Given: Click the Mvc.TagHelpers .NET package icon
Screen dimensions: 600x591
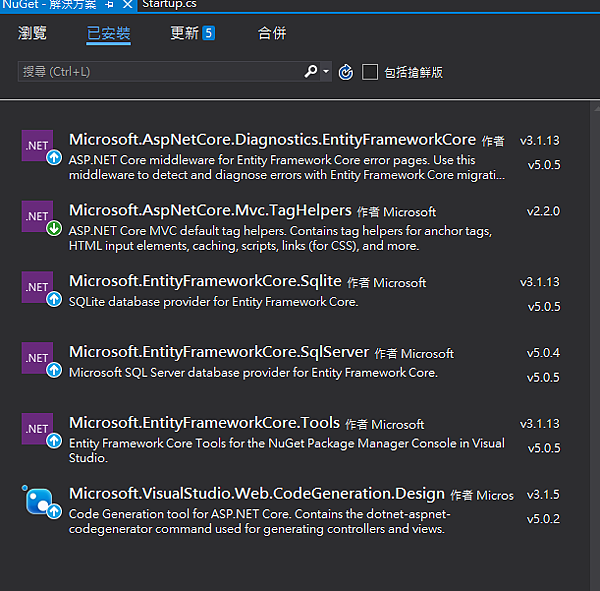Looking at the screenshot, I should 38,216.
